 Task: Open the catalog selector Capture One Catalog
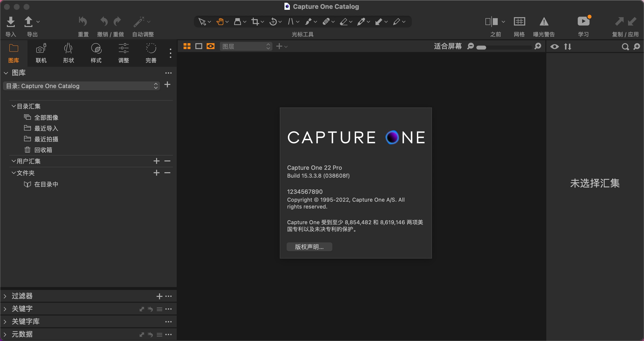pyautogui.click(x=81, y=86)
